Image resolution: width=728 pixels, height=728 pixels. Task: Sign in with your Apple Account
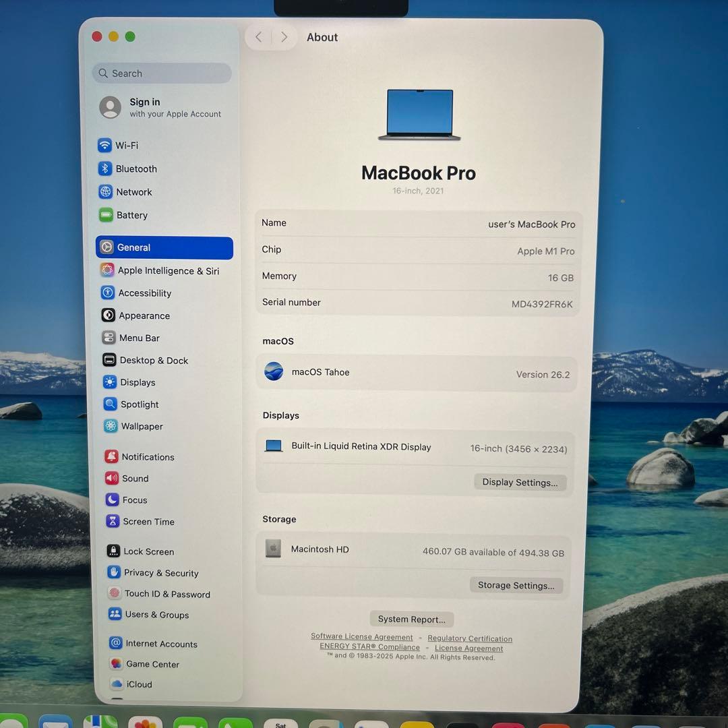point(160,108)
